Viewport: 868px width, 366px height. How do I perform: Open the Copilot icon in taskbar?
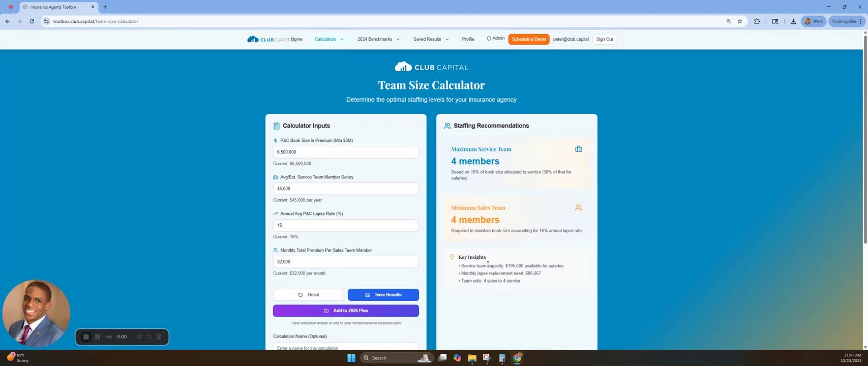457,358
